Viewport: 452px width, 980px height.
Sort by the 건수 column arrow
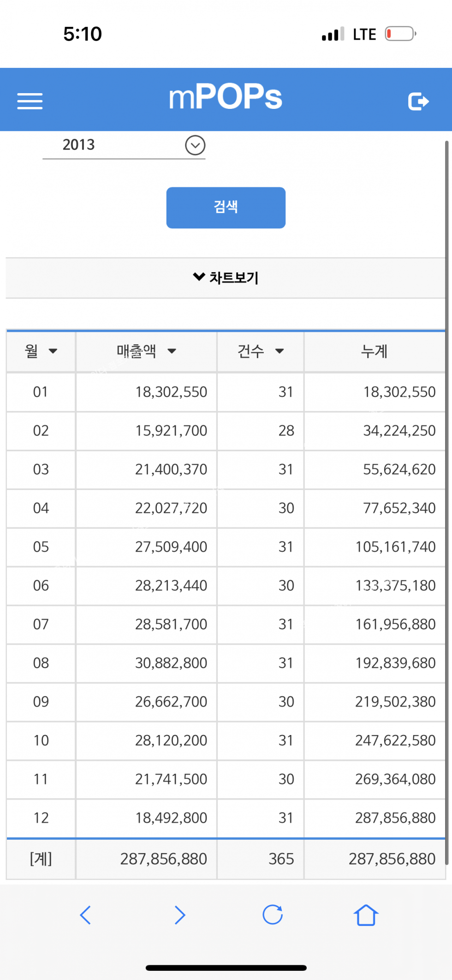tap(280, 352)
